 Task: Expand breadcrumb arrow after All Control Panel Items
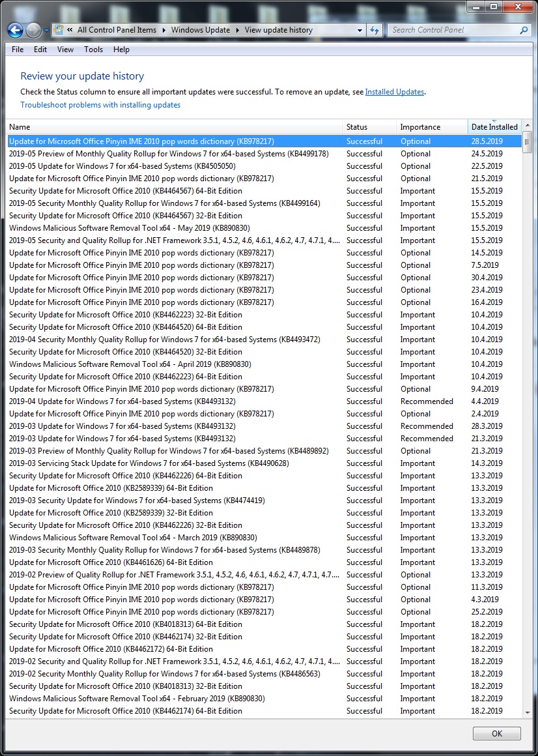(164, 30)
